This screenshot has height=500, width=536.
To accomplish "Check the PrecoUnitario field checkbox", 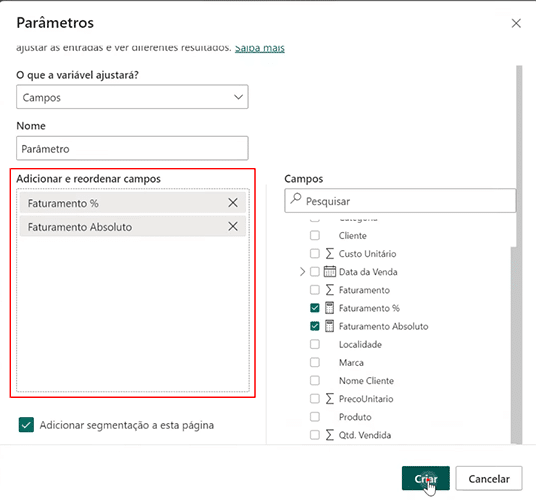I will point(314,398).
